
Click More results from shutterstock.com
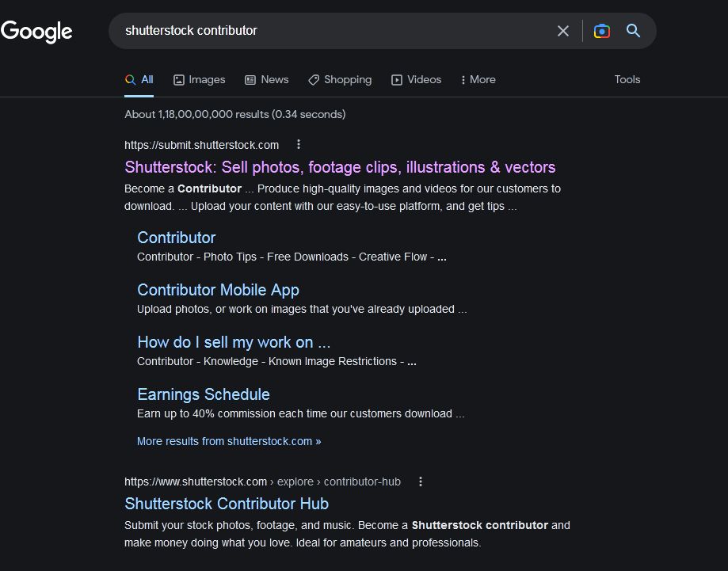(x=229, y=441)
